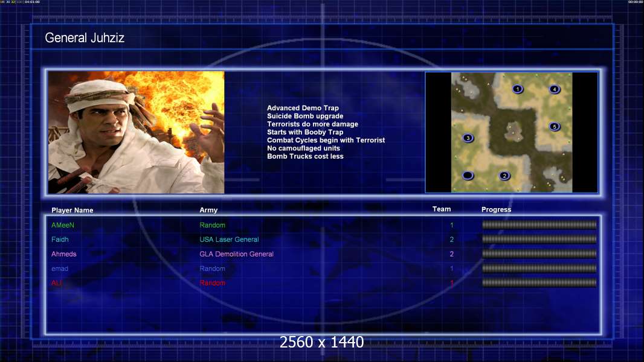This screenshot has height=362, width=644.
Task: Click the 'Random' army in ALI's row
Action: tap(212, 283)
